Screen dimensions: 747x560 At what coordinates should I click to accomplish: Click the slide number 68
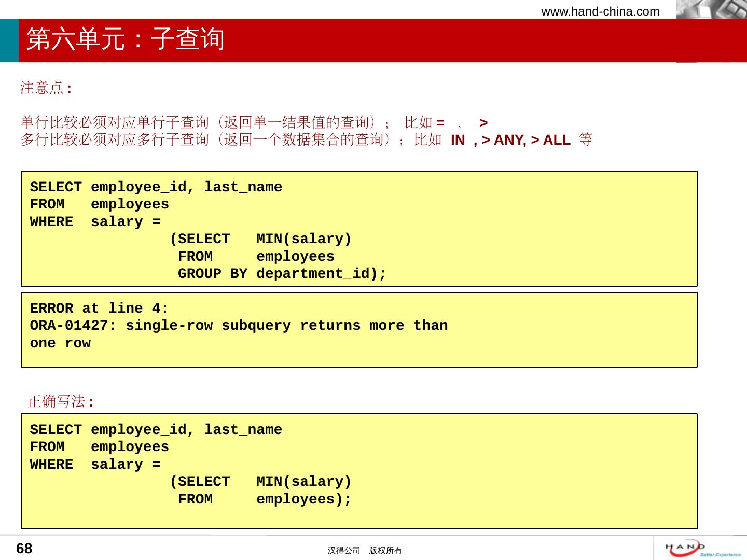pos(24,549)
